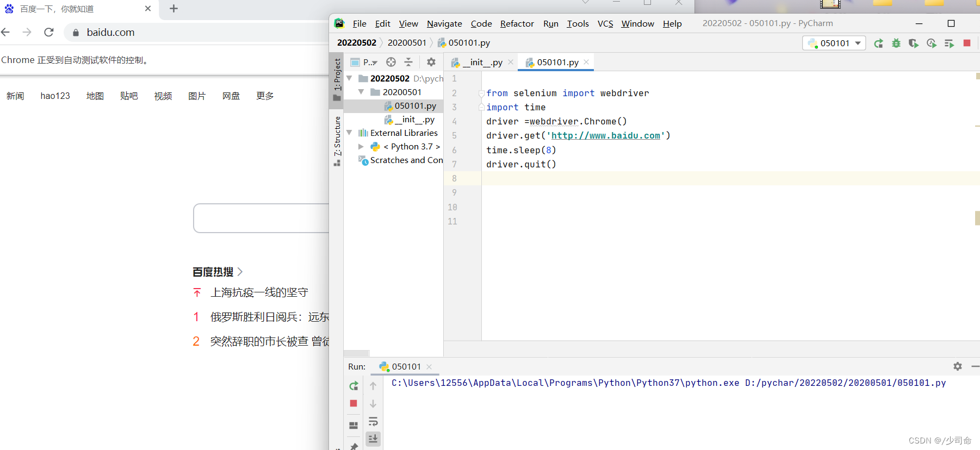Open a new tab in Chrome
This screenshot has height=450, width=980.
[173, 9]
